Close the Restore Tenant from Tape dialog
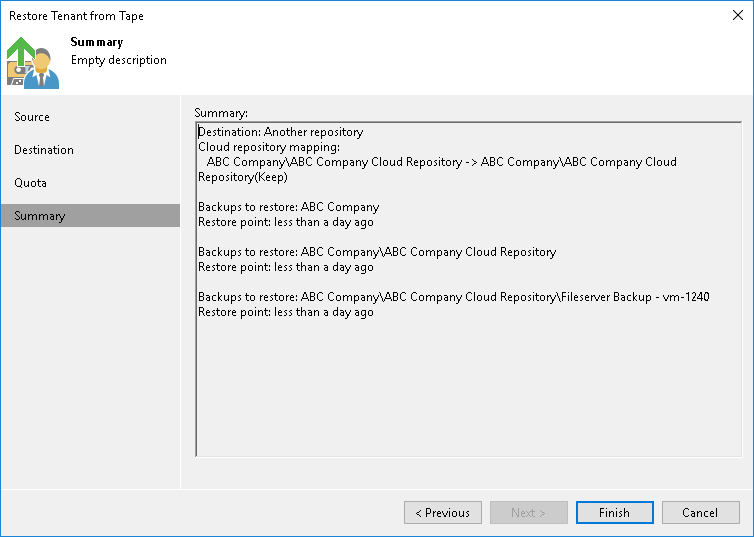The image size is (754, 537). tap(738, 15)
